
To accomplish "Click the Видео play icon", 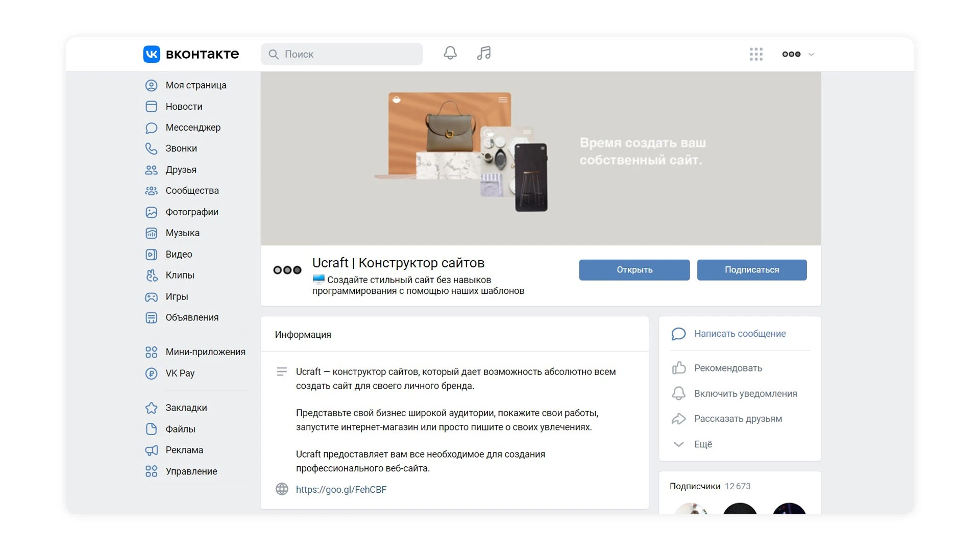I will pyautogui.click(x=151, y=255).
